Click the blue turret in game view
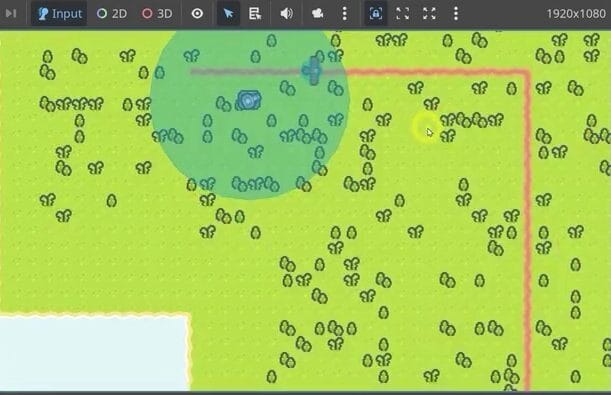Viewport: 611px width, 395px height. tap(248, 101)
